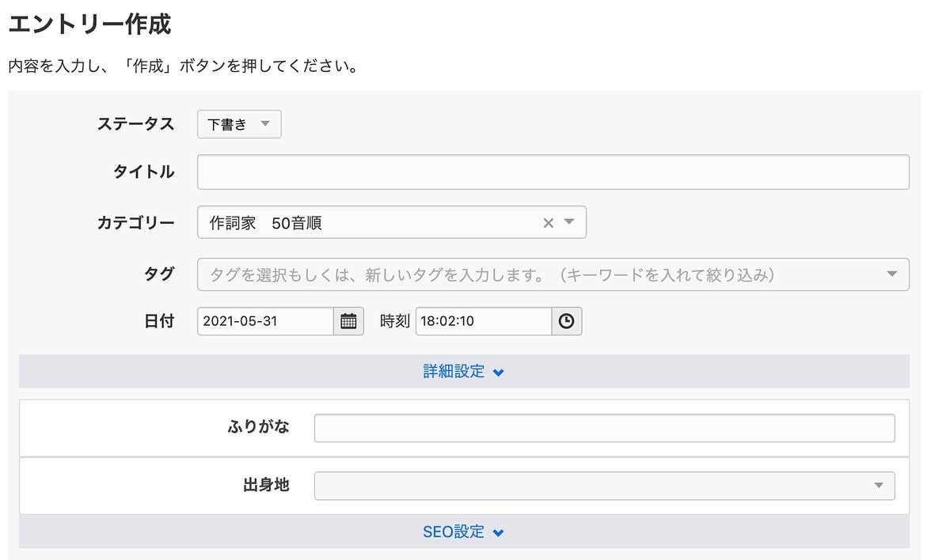Click the 日付 field showing 2021-05-31
This screenshot has height=560, width=950.
(264, 321)
